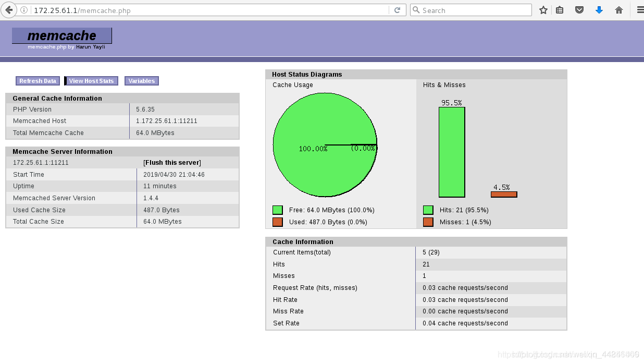
Task: Click the memcache logo banner
Action: pos(62,35)
